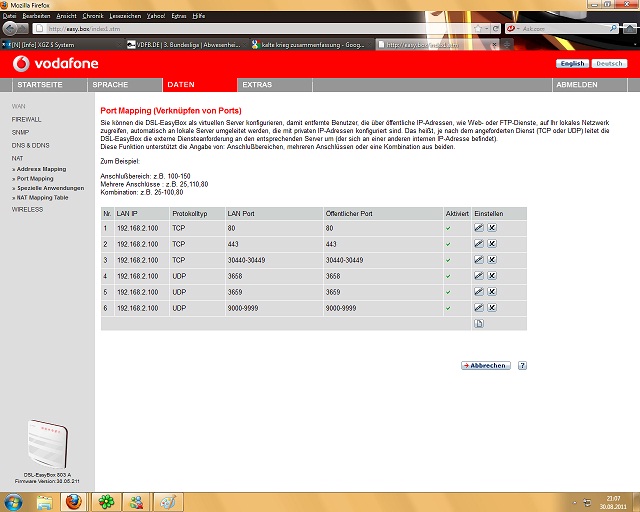Toggle the activated checkmark for port 80
Screen dimensions: 640x512
(448, 228)
